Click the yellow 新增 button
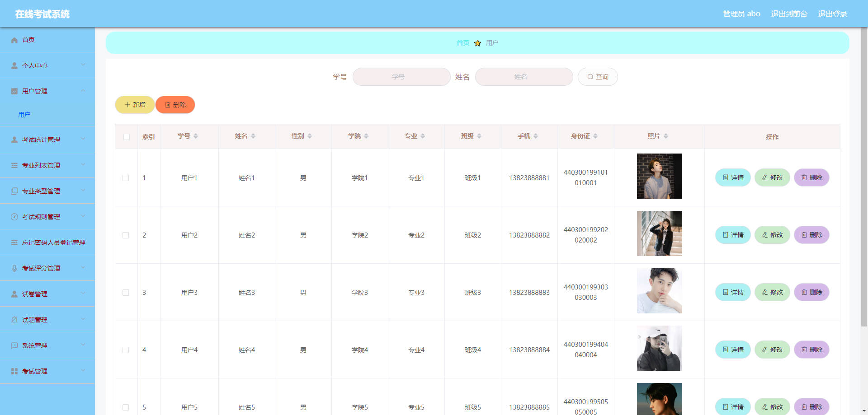This screenshot has height=415, width=868. pyautogui.click(x=135, y=105)
